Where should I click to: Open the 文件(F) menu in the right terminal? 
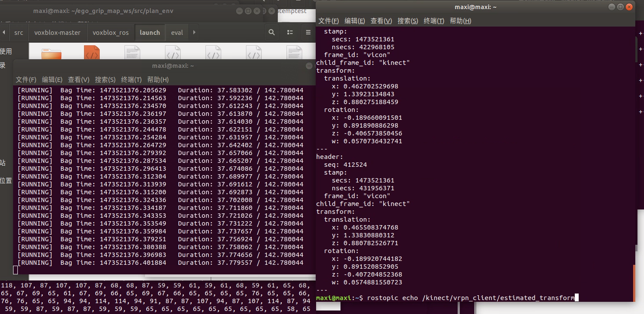coord(329,20)
